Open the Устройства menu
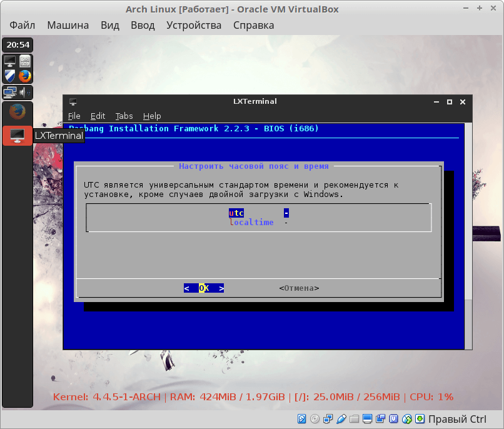The width and height of the screenshot is (504, 429). coord(194,26)
